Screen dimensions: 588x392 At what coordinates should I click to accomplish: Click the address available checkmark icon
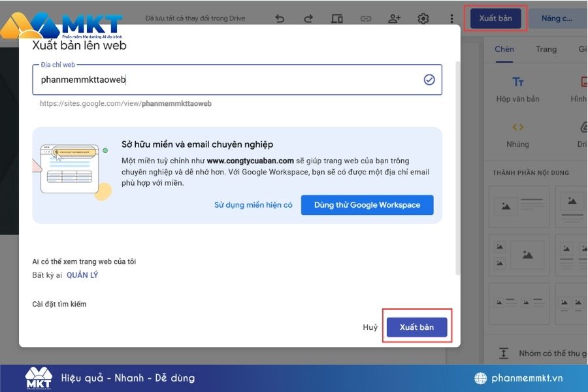coord(429,80)
